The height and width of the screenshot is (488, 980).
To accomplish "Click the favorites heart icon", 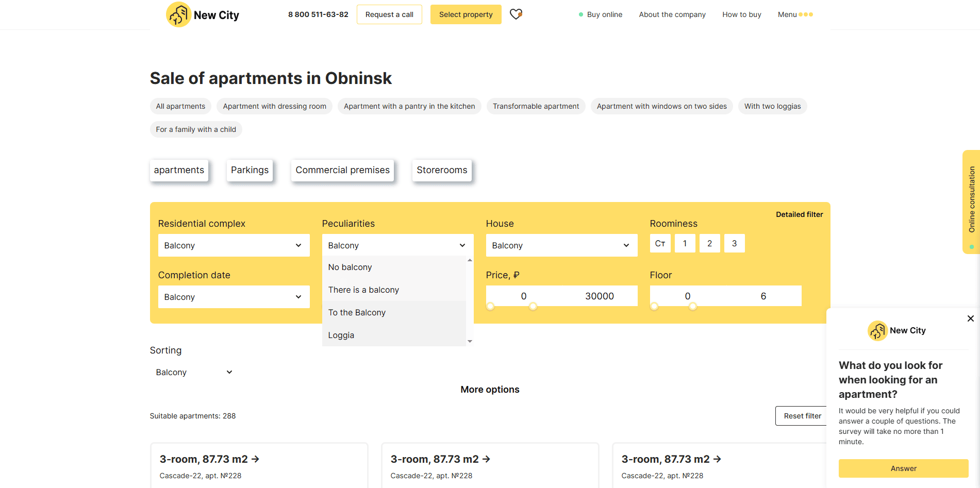I will (x=516, y=14).
